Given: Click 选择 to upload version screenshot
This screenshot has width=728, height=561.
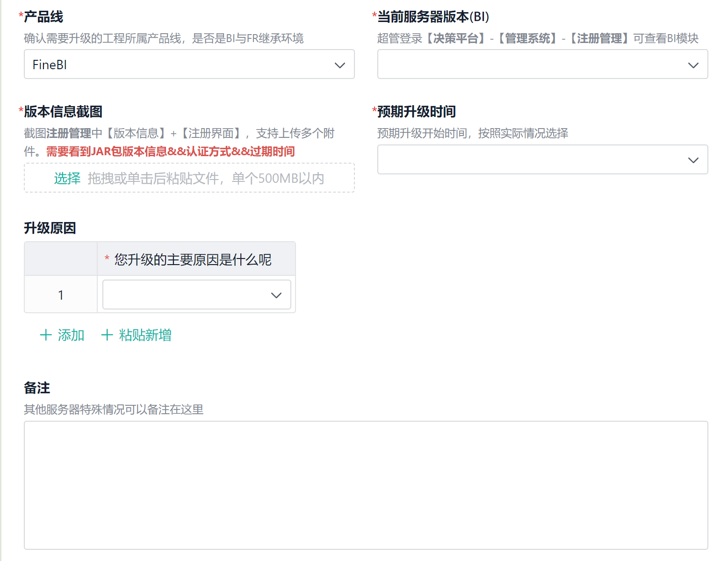Looking at the screenshot, I should tap(67, 178).
